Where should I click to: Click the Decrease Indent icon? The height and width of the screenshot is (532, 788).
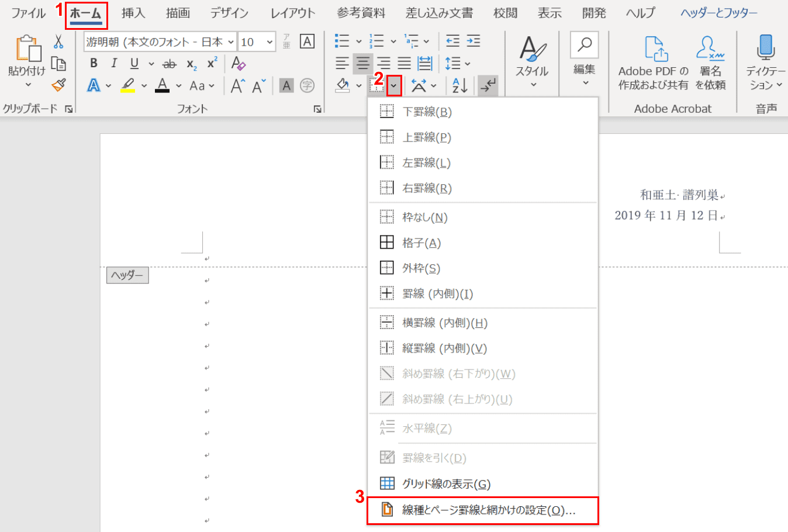pyautogui.click(x=452, y=41)
